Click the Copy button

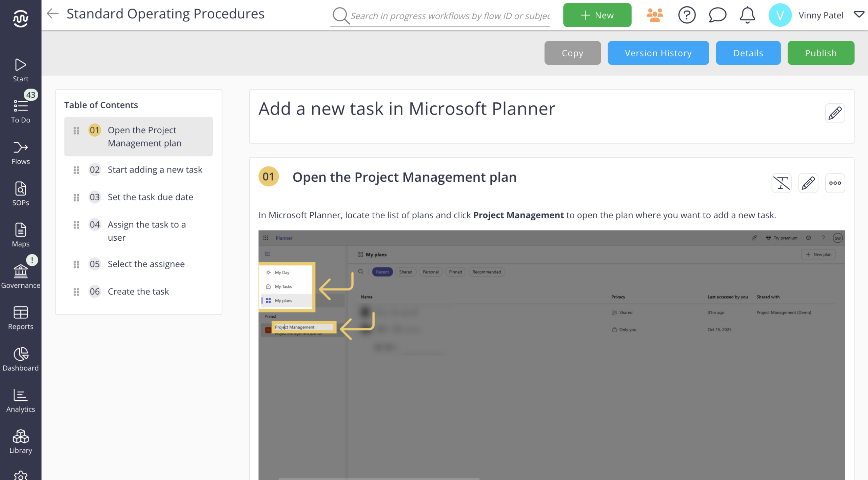(572, 53)
